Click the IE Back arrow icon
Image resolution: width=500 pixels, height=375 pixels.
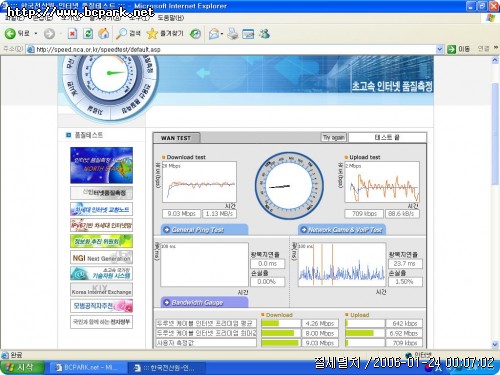tap(10, 33)
